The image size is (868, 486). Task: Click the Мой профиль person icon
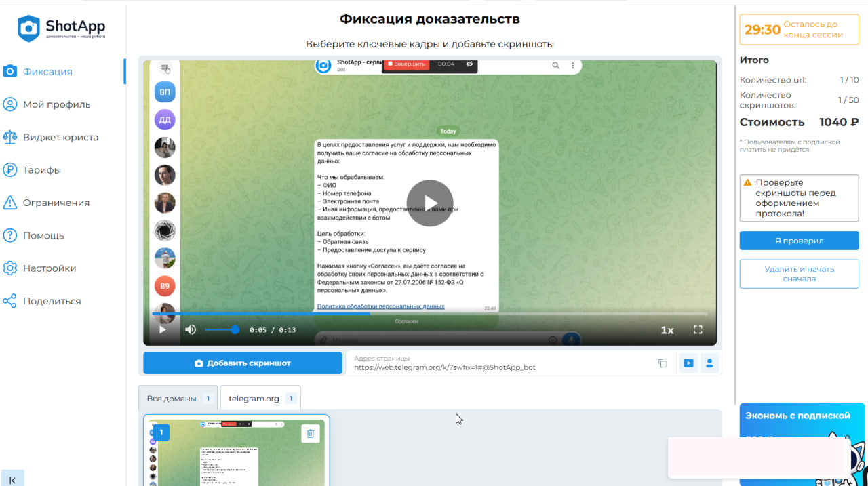coord(10,104)
